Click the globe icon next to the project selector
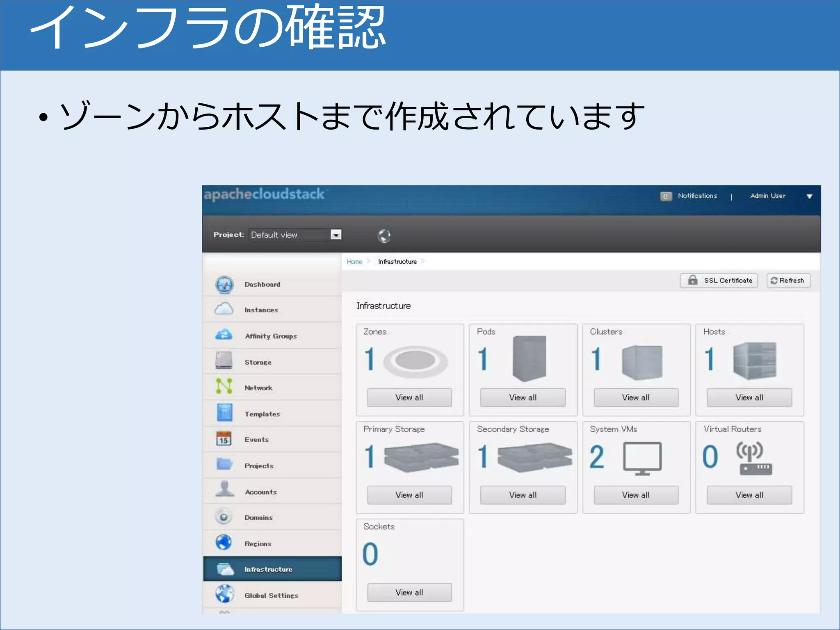Screen dimensions: 840x630 pos(384,236)
